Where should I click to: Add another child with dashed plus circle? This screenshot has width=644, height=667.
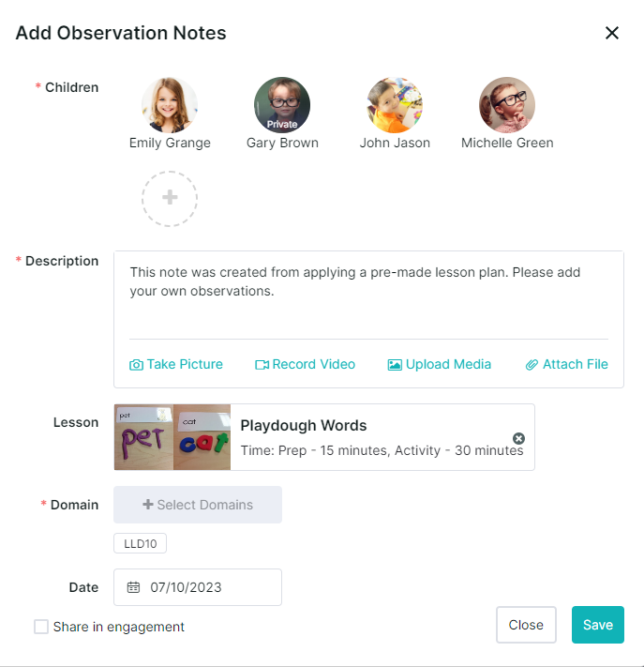click(x=170, y=199)
